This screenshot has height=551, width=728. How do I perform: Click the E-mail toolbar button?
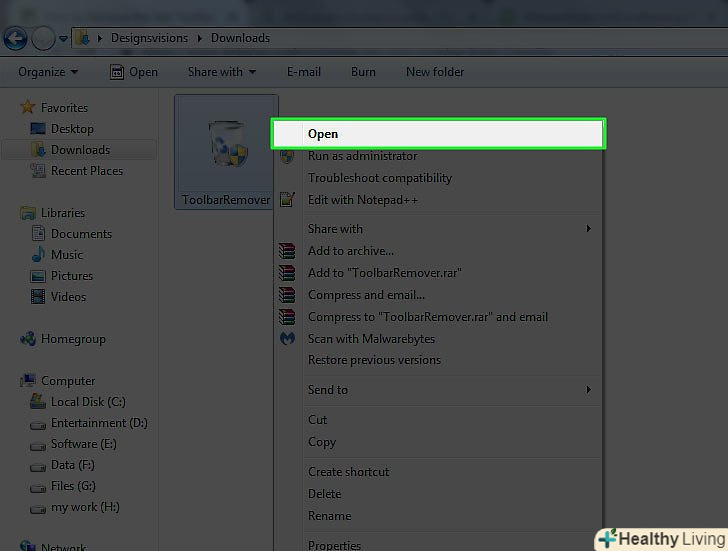point(304,72)
